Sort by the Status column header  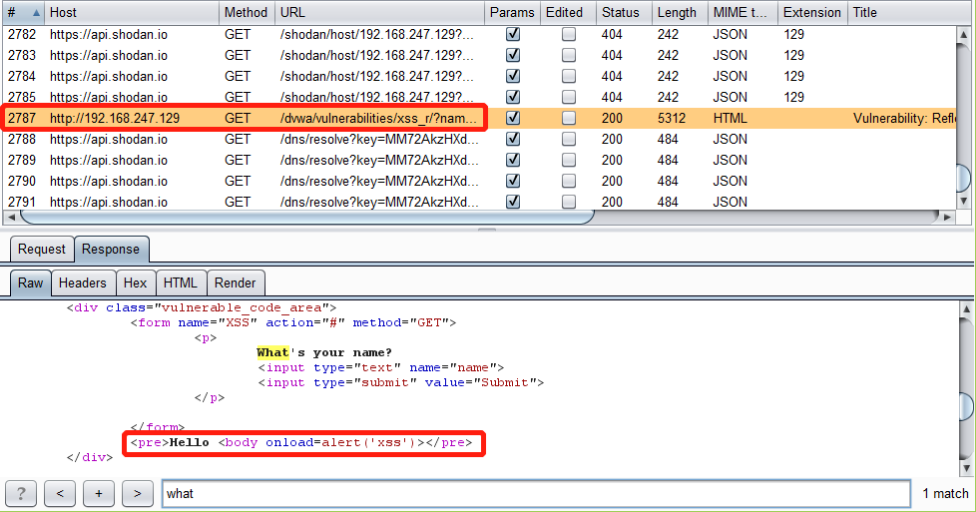click(x=624, y=12)
